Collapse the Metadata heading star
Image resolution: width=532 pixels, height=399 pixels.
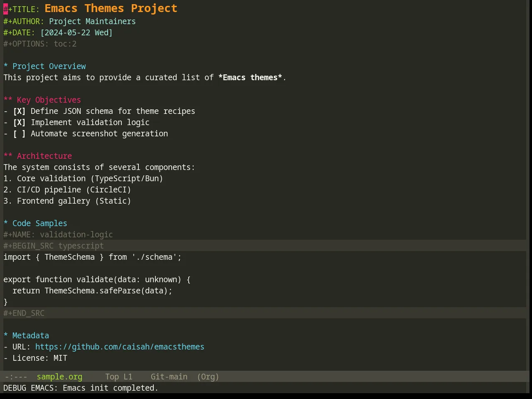pyautogui.click(x=6, y=336)
